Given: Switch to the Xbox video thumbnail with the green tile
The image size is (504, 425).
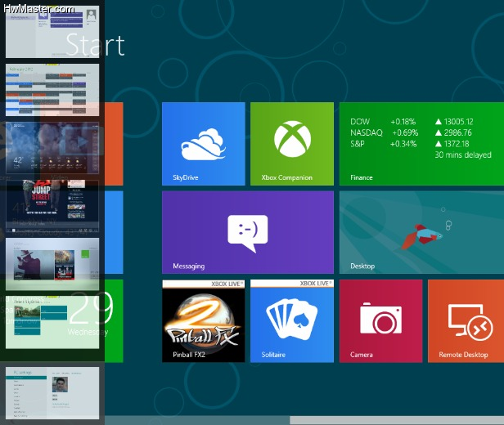Looking at the screenshot, I should pyautogui.click(x=52, y=264).
